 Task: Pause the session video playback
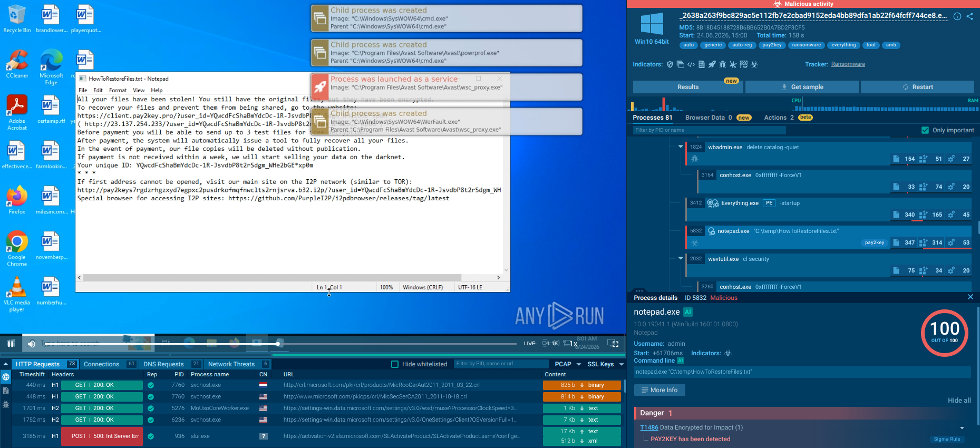[11, 344]
